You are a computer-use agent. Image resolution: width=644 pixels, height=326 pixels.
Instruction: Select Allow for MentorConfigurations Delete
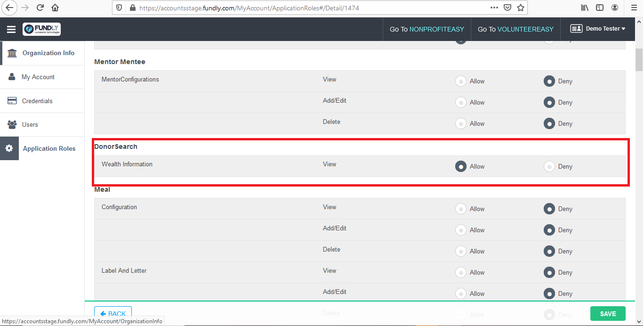point(460,123)
